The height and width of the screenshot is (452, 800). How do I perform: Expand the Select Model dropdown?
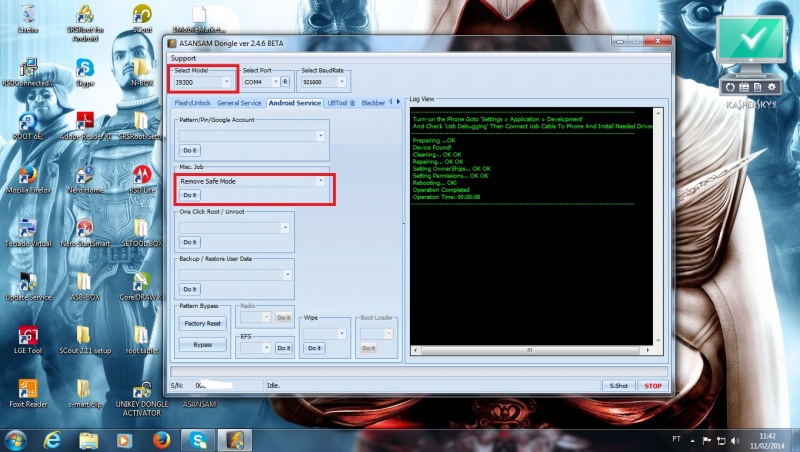(226, 82)
